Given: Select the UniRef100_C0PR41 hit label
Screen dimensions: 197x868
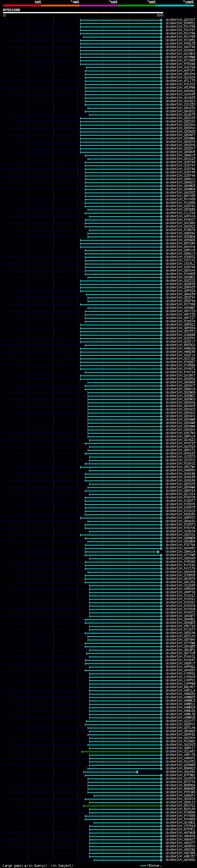Looking at the screenshot, I should 180,674.
